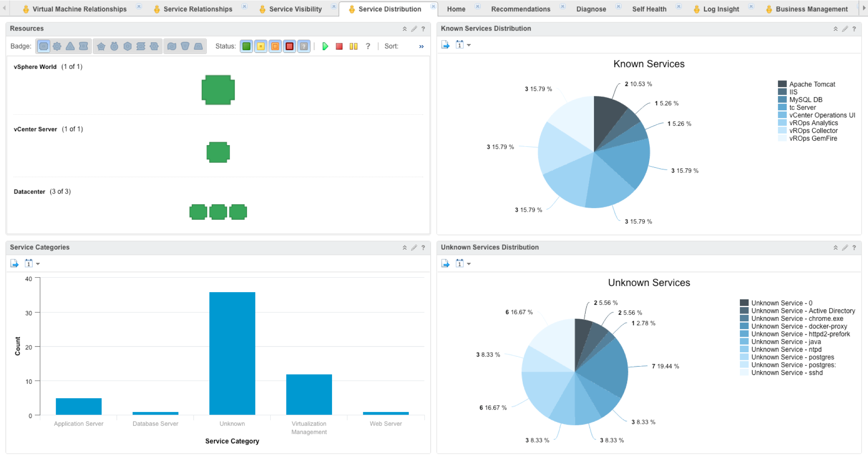
Task: Click the Apache Tomcat legend color swatch
Action: click(782, 84)
